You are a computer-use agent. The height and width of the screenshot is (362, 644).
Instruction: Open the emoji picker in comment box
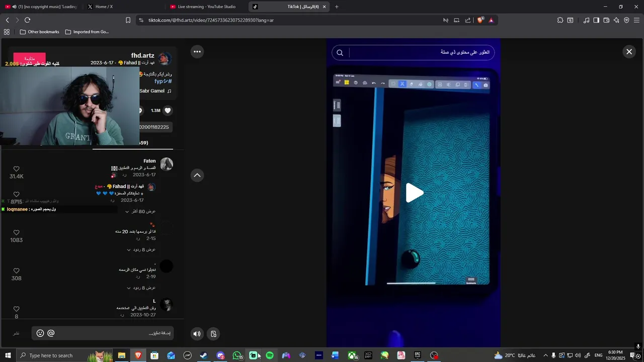[x=40, y=333]
